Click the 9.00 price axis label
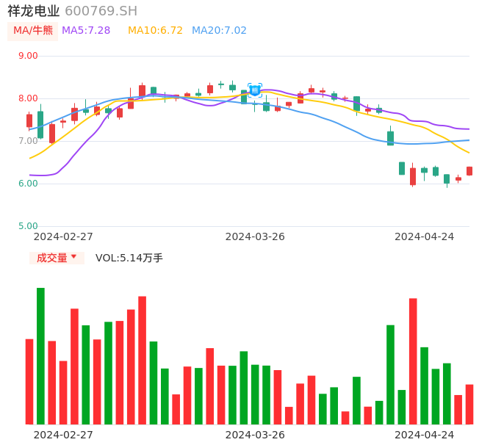The image size is (504, 445). coord(29,56)
